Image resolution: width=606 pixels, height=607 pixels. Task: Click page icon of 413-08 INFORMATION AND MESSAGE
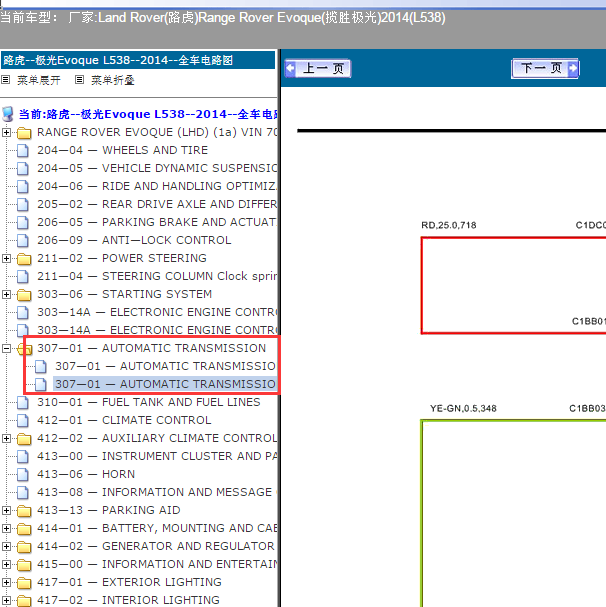[x=23, y=492]
